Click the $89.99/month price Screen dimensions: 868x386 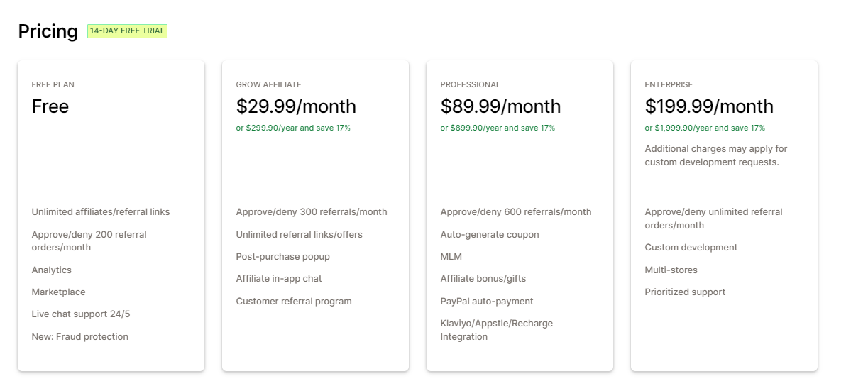(500, 106)
